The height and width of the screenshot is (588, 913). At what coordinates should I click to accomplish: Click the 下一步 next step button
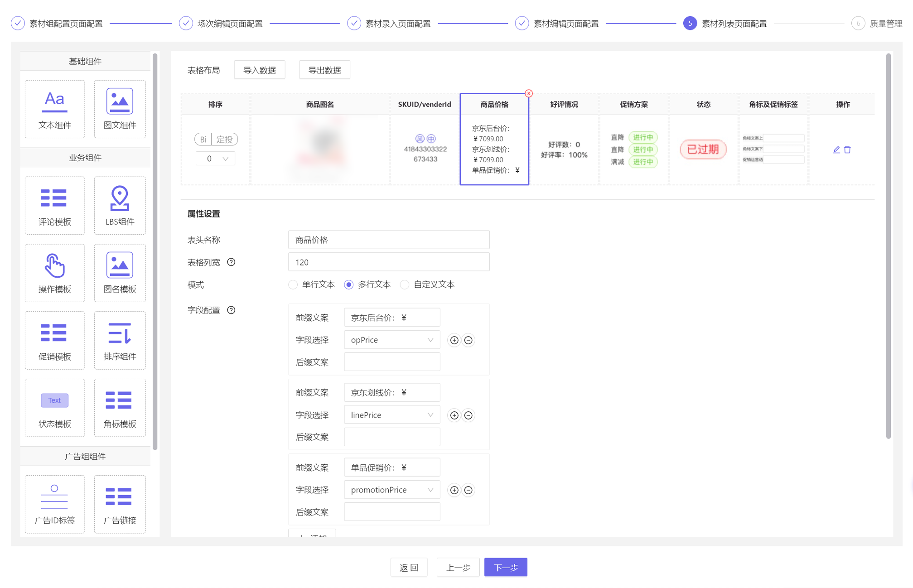[x=505, y=567]
